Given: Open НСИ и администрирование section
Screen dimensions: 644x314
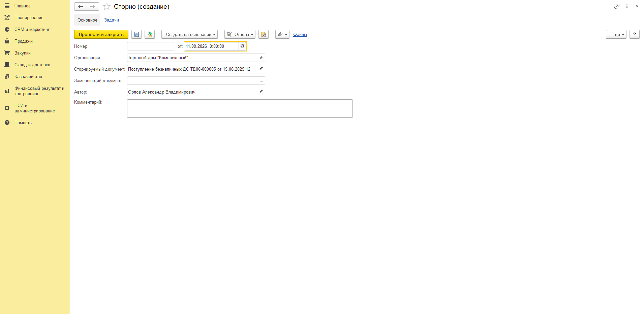Looking at the screenshot, I should (34, 108).
